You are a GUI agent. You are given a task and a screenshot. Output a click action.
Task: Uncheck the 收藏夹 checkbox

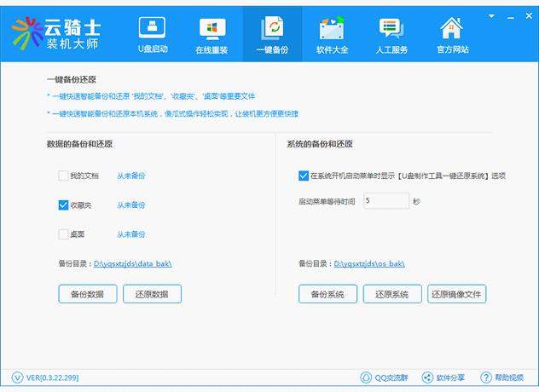63,205
